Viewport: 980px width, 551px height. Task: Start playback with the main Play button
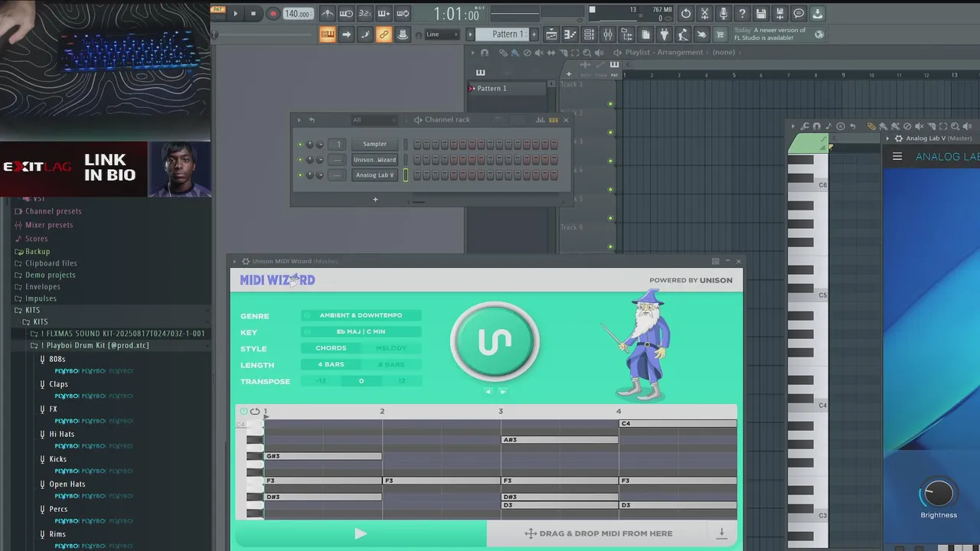point(236,13)
